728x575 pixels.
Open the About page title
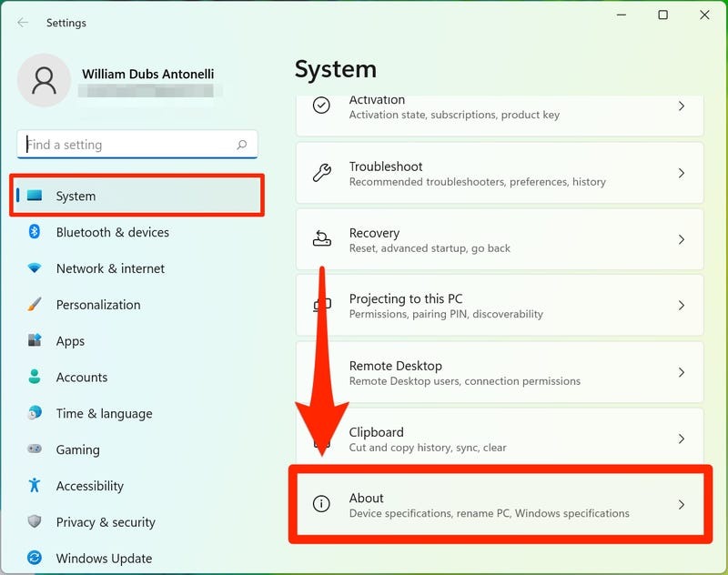(x=367, y=498)
